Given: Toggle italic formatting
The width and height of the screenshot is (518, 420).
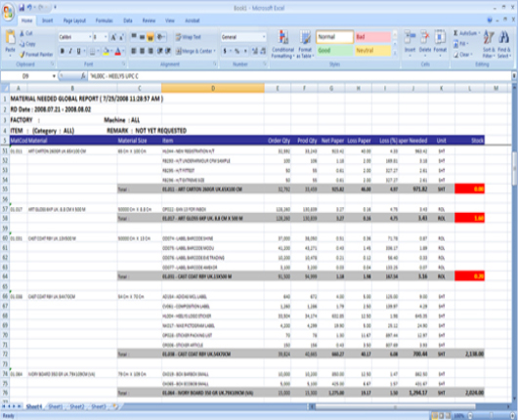Looking at the screenshot, I should [70, 51].
